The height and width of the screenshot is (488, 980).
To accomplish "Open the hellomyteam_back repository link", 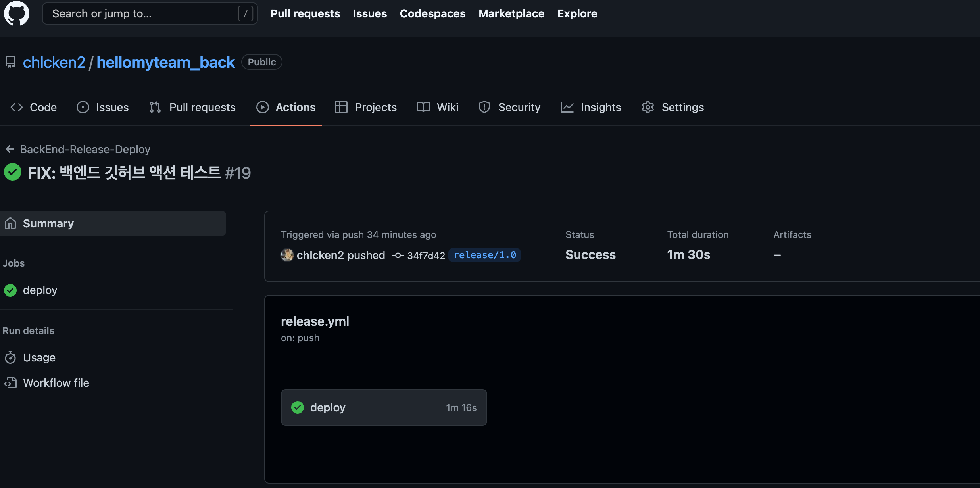I will 165,62.
